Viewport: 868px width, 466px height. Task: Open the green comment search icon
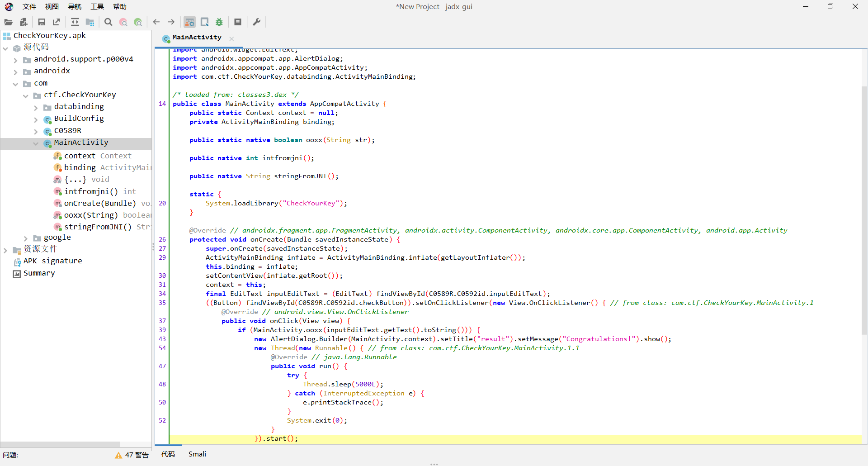pyautogui.click(x=138, y=22)
